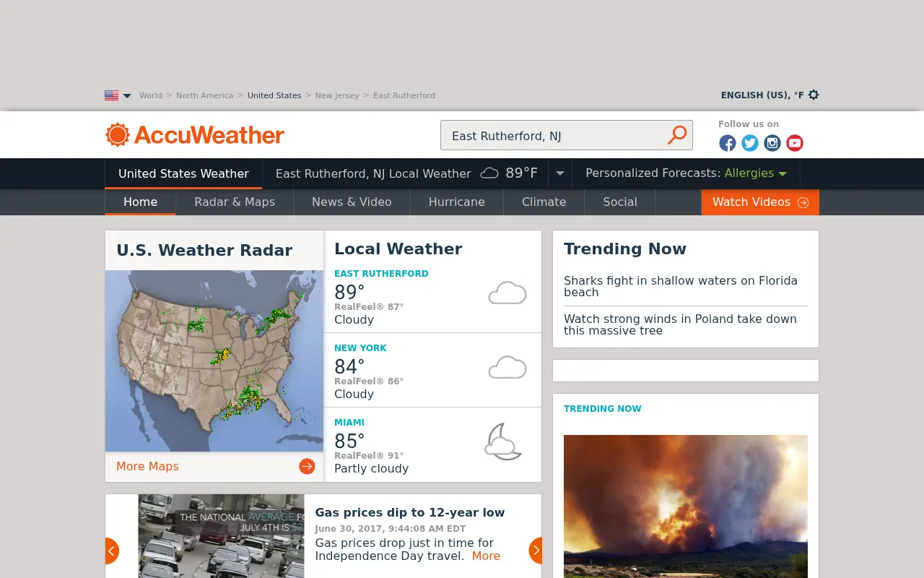
Task: Click the More link after gas prices summary
Action: coord(486,556)
